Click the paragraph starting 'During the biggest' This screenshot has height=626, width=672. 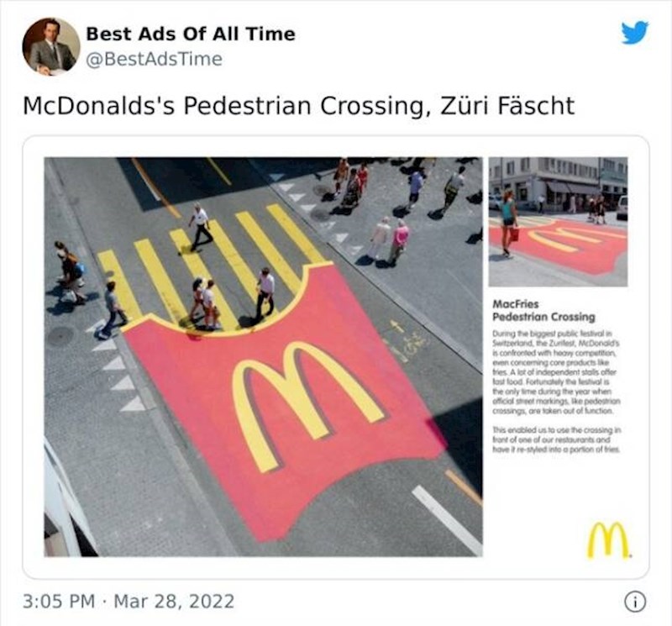[556, 372]
